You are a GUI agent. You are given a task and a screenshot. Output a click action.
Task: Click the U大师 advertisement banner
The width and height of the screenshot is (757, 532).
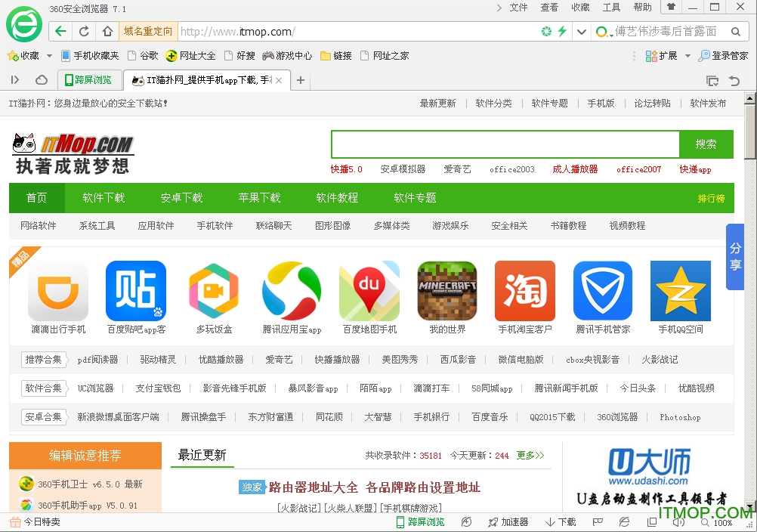[650, 478]
